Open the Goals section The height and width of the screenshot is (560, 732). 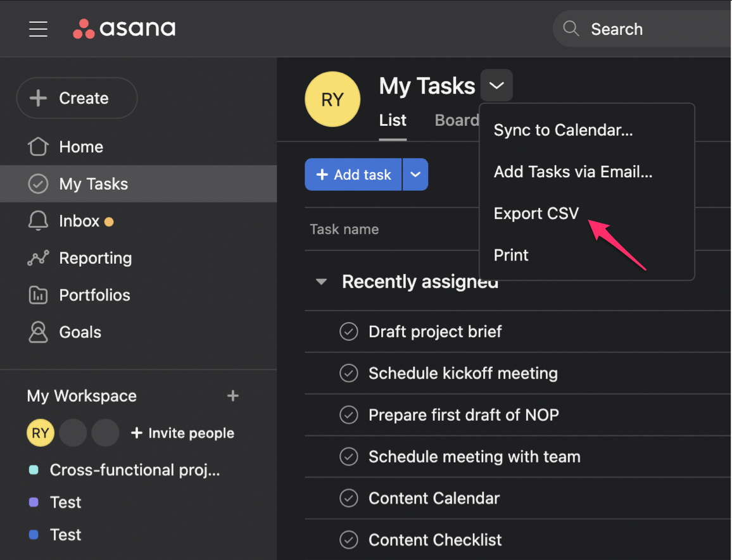(79, 332)
